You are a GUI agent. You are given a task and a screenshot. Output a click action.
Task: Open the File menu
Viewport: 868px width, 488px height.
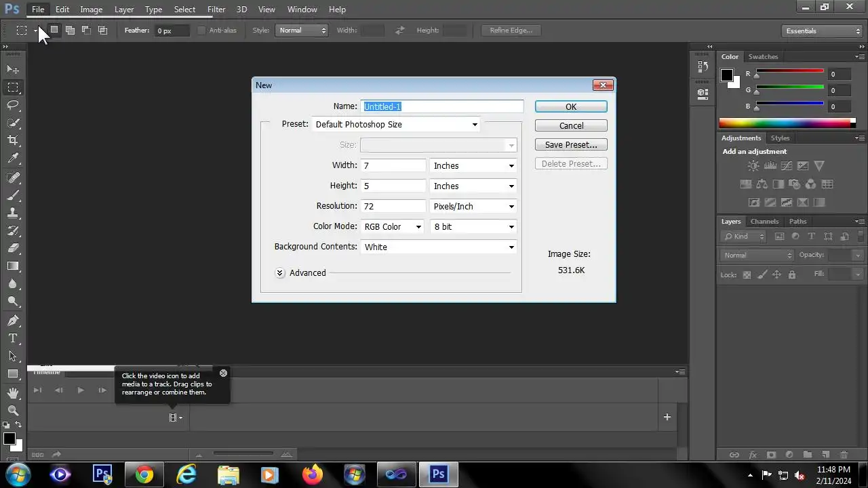coord(38,9)
